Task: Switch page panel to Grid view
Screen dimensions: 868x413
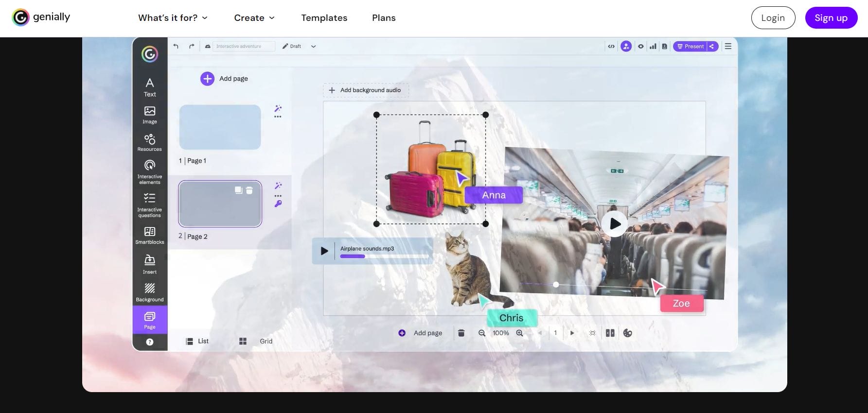Action: [256, 341]
